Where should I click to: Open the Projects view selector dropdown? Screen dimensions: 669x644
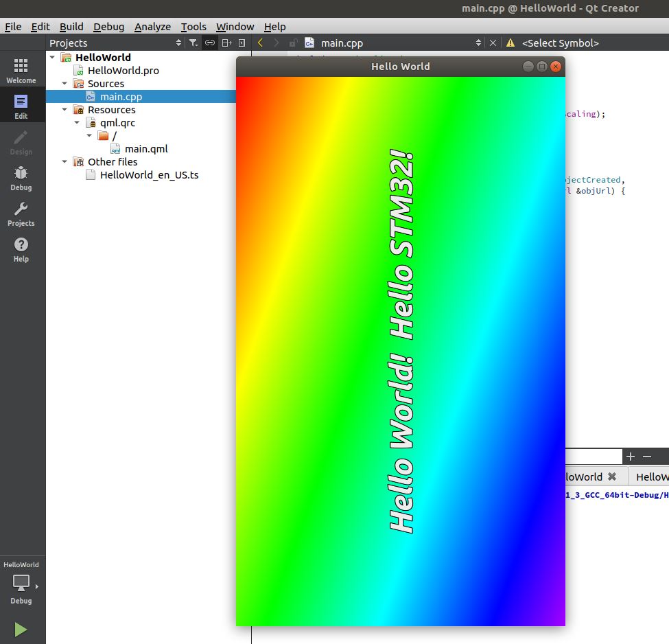tap(178, 43)
